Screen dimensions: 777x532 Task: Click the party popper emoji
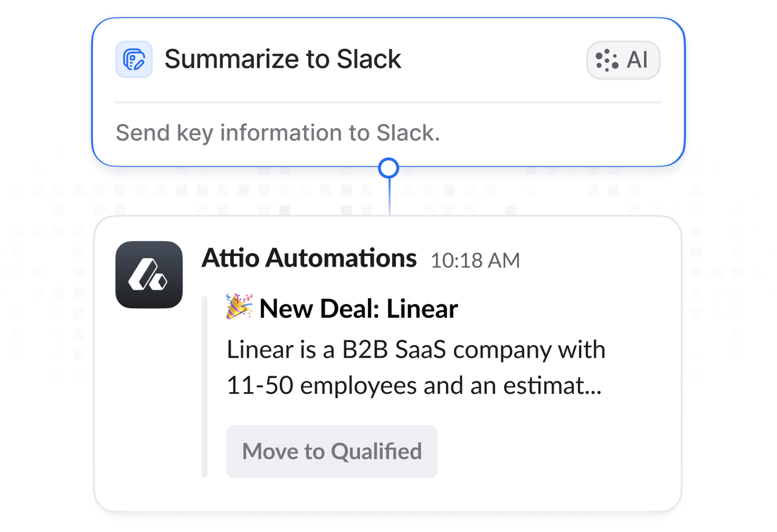[x=239, y=306]
